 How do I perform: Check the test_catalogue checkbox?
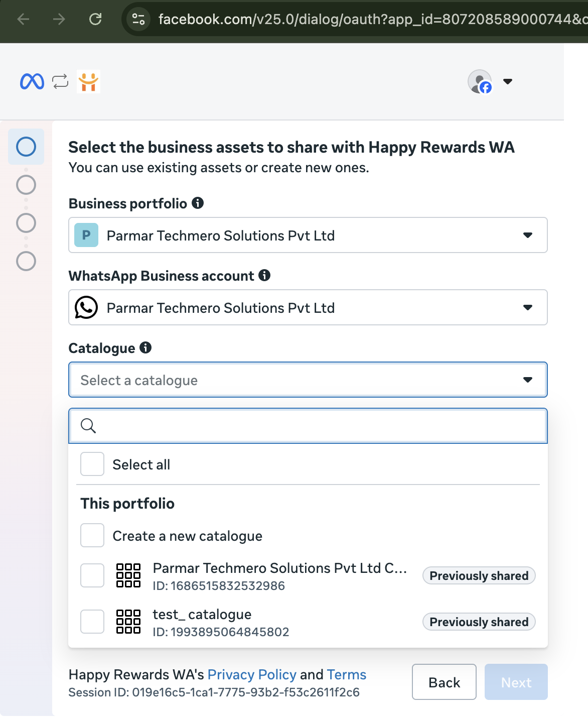(92, 622)
